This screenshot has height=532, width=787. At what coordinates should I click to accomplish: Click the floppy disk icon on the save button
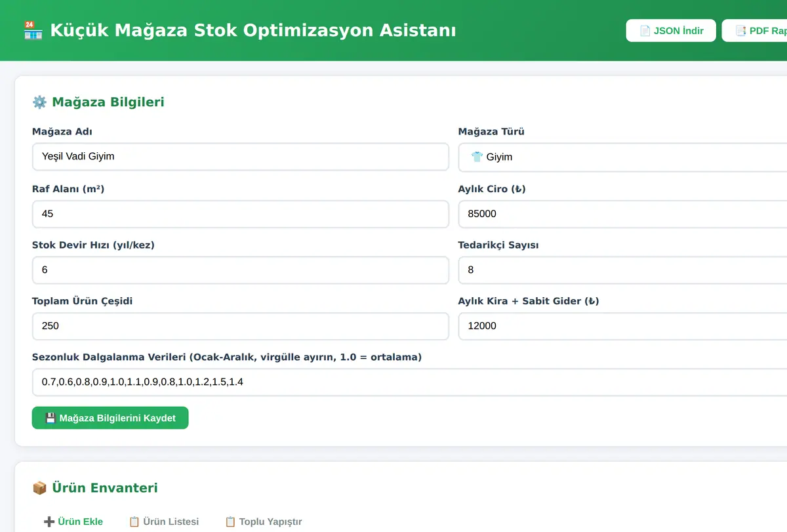click(50, 418)
